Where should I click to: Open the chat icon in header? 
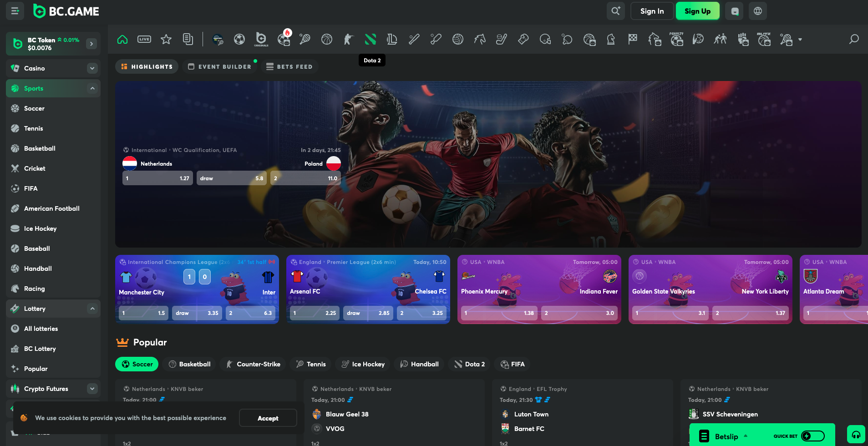click(735, 11)
